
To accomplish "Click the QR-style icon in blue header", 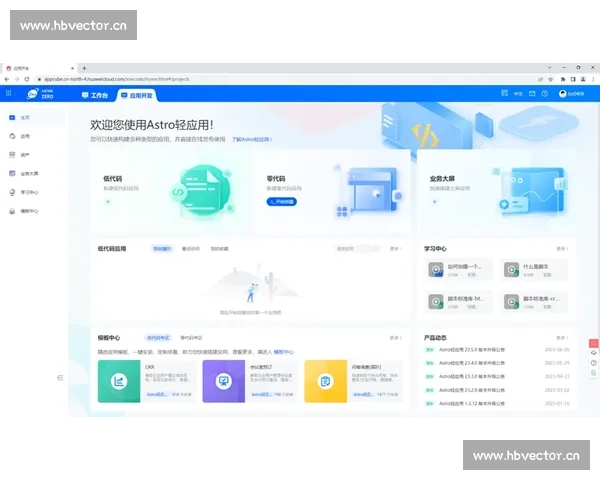I will tap(504, 93).
